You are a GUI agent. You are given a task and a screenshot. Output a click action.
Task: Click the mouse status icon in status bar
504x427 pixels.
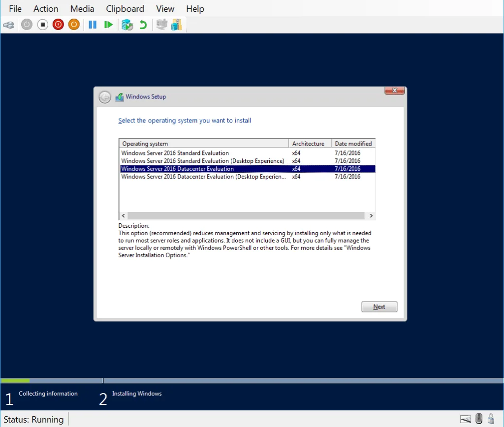(479, 419)
